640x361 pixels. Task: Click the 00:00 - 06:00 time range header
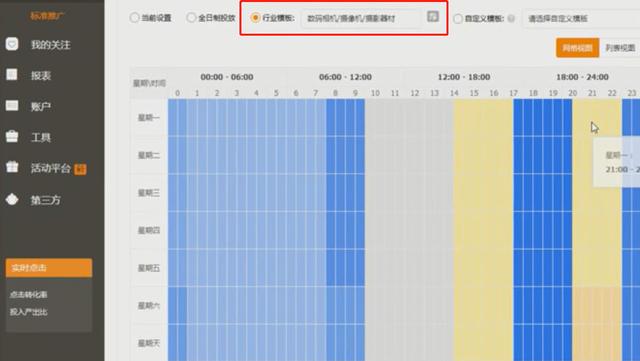pos(227,77)
